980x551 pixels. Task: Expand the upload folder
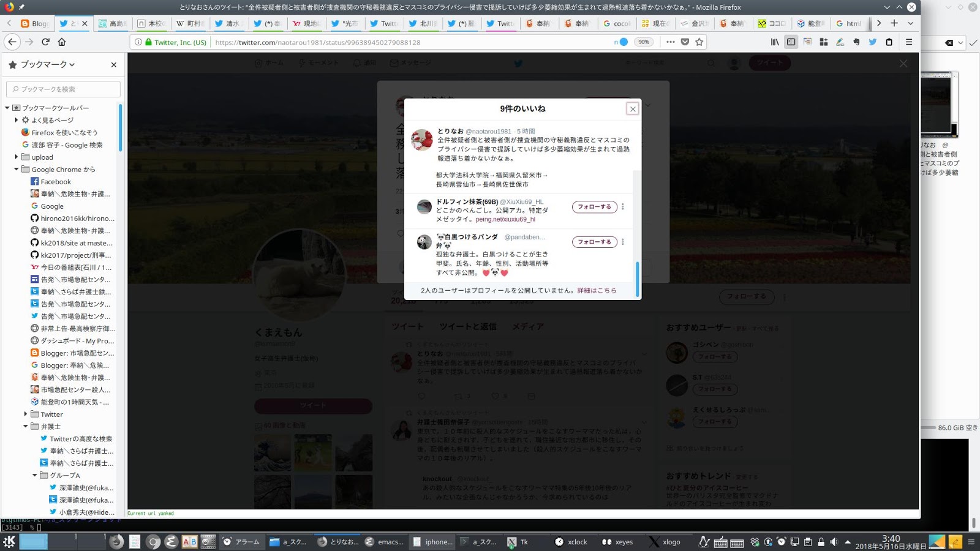tap(17, 157)
